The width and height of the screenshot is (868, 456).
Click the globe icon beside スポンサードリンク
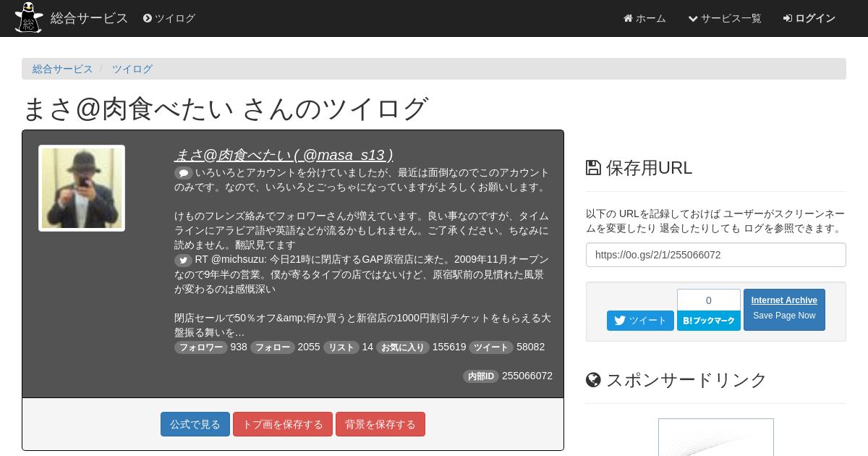[593, 380]
